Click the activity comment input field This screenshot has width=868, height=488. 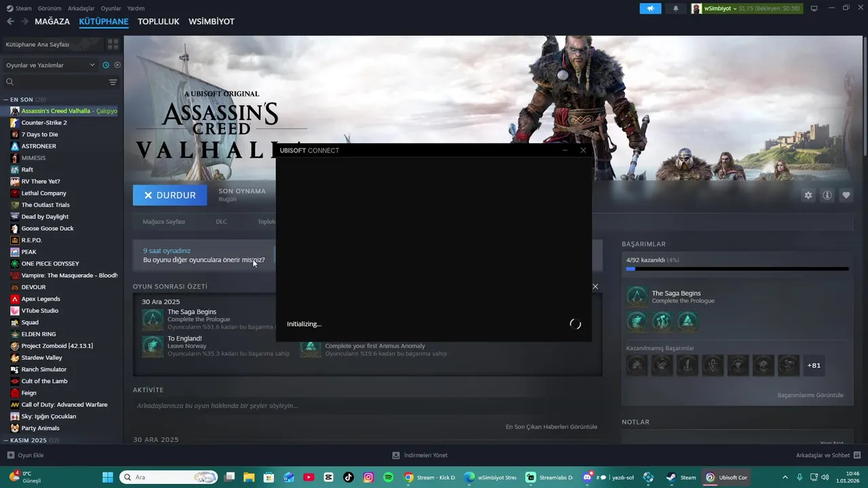(x=366, y=406)
